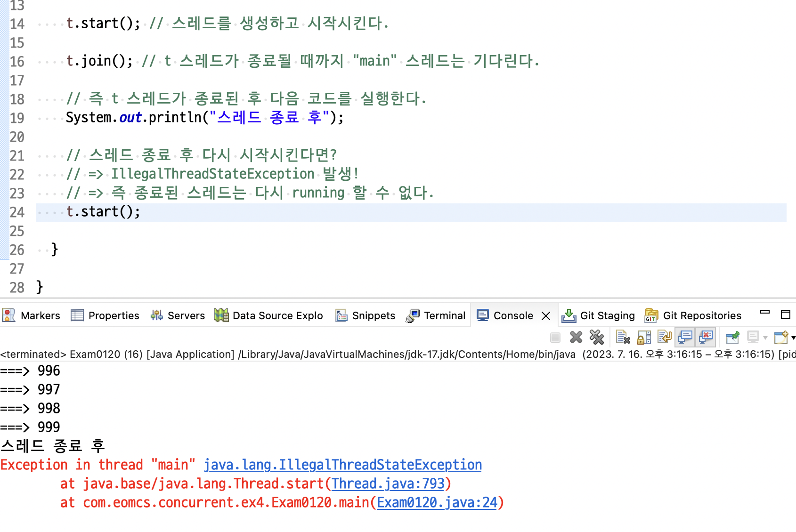Click the IllegalThreadStateException comment on line 22
The image size is (796, 532).
coord(213,174)
